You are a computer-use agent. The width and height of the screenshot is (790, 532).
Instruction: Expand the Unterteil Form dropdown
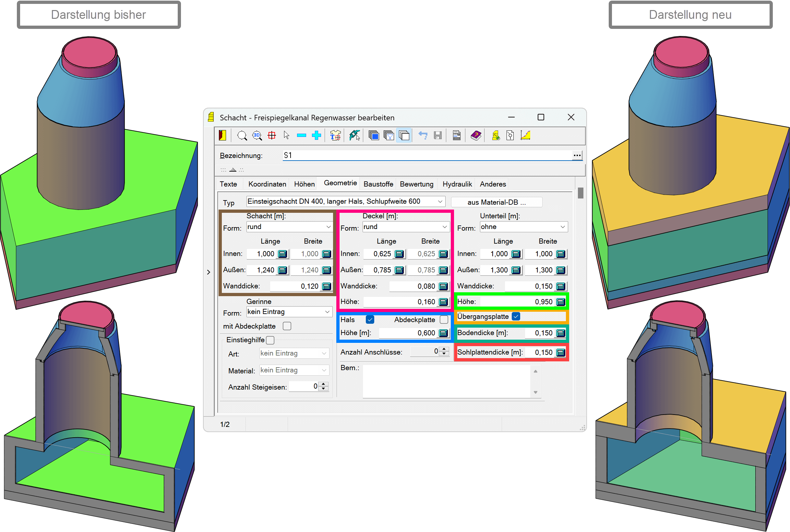coord(562,227)
